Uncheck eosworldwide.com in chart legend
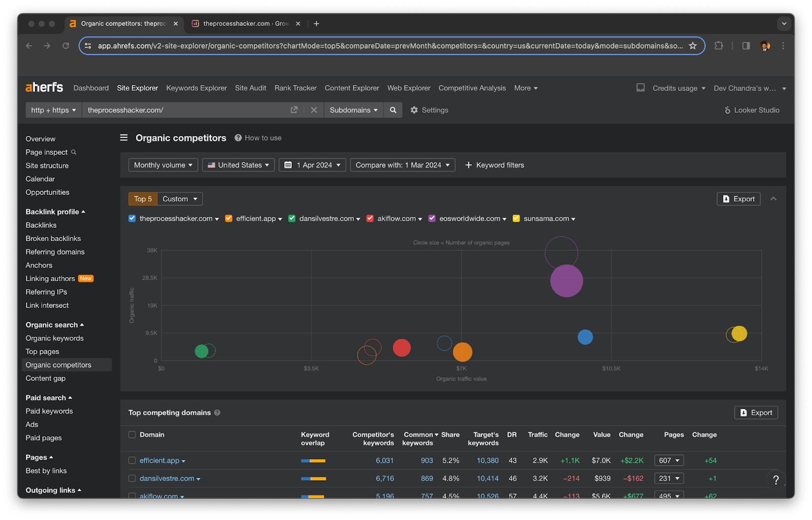The image size is (812, 520). [x=432, y=219]
